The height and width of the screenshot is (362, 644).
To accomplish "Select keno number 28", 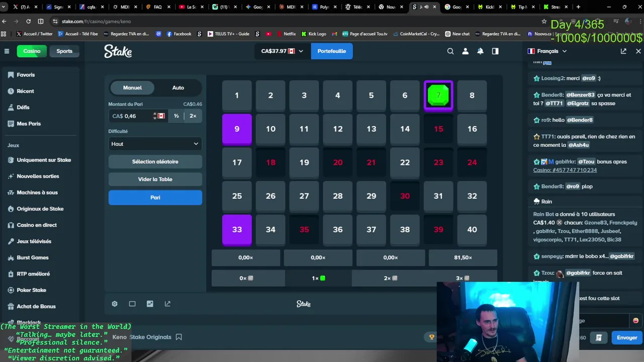I will (338, 196).
